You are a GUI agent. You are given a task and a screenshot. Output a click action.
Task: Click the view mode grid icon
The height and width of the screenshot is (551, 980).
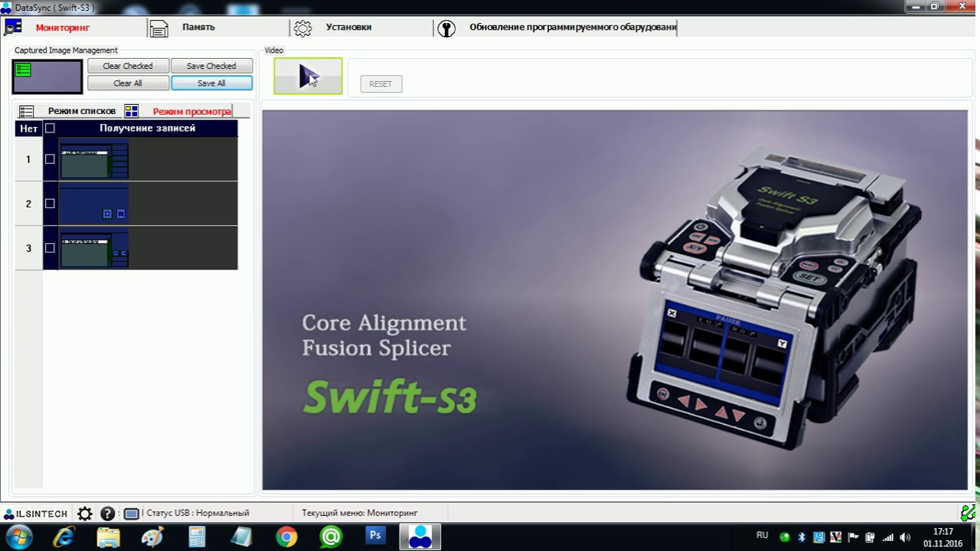point(132,111)
